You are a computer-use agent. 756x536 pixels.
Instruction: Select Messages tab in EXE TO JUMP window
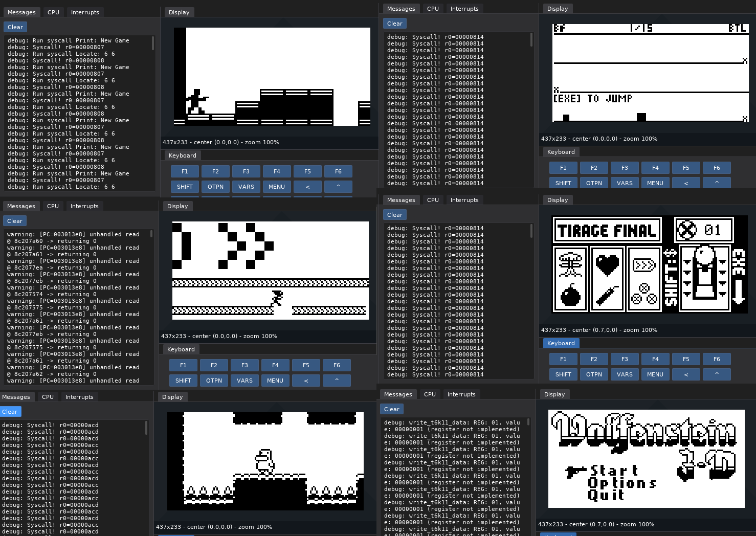[x=401, y=9]
